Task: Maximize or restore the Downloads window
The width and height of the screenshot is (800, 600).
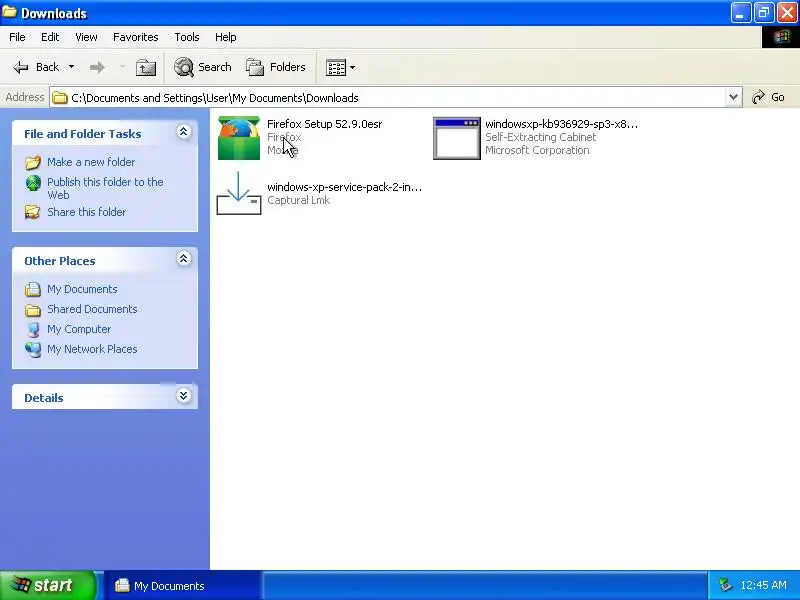Action: click(764, 12)
